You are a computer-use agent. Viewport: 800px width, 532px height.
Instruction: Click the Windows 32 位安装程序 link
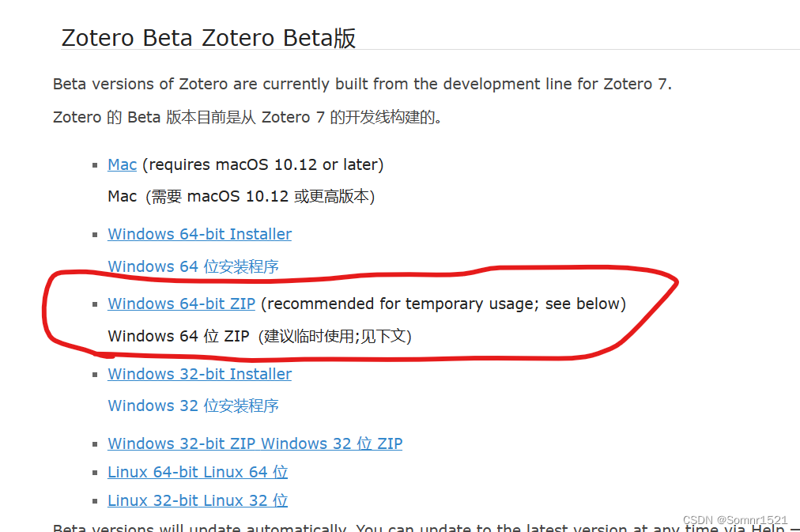click(193, 406)
